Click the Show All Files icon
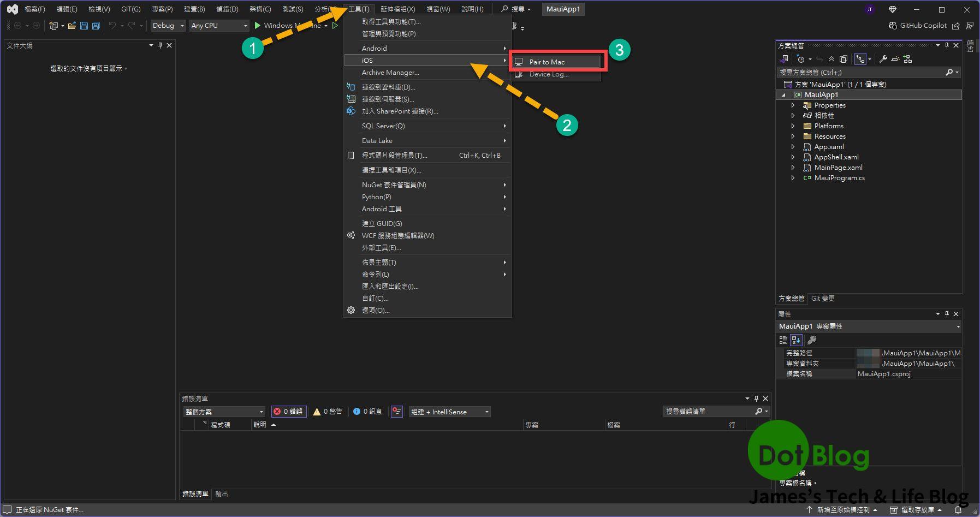Screen dimensions: 980x517 pyautogui.click(x=844, y=59)
